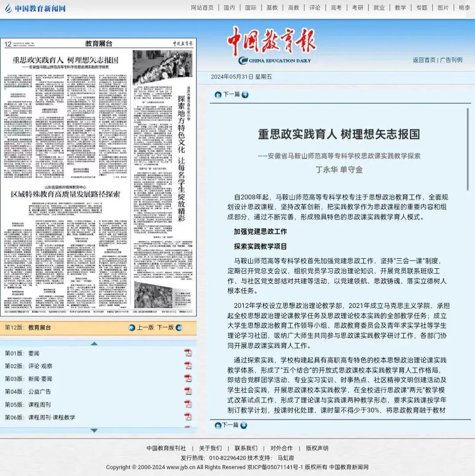Click the 下一版 right arrow icon

pos(179,328)
